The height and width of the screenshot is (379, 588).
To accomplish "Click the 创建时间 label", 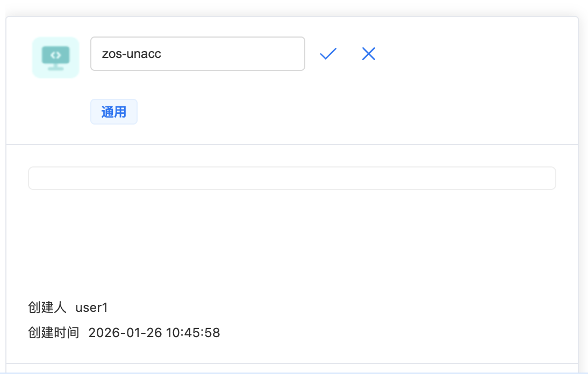I will [x=53, y=333].
